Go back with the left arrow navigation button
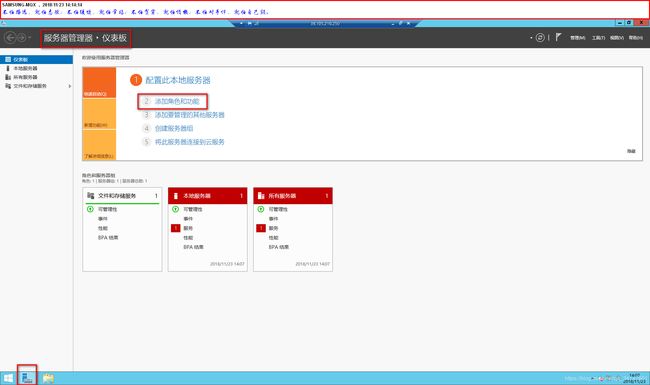Screen dimensions: 650x385 pyautogui.click(x=10, y=38)
